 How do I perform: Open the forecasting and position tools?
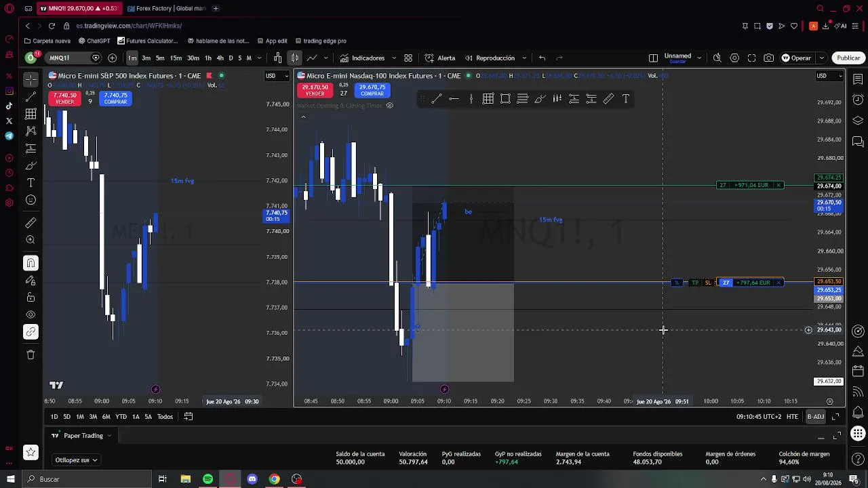pyautogui.click(x=31, y=148)
